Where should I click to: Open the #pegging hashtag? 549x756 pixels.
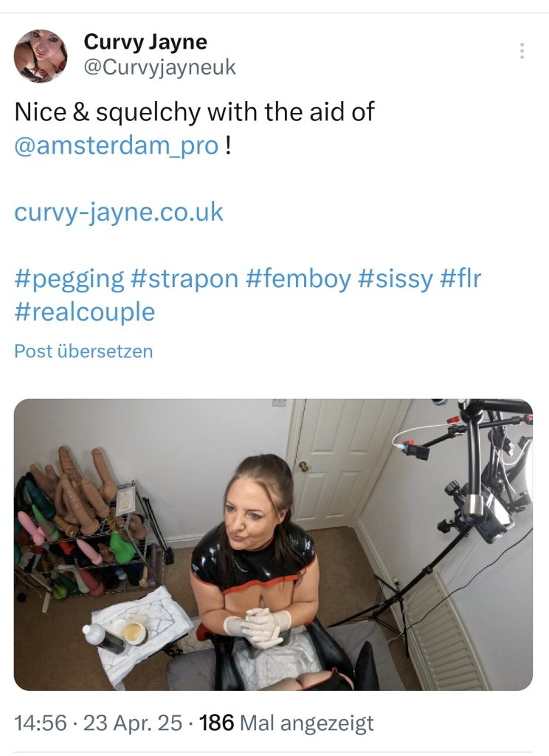pos(69,278)
